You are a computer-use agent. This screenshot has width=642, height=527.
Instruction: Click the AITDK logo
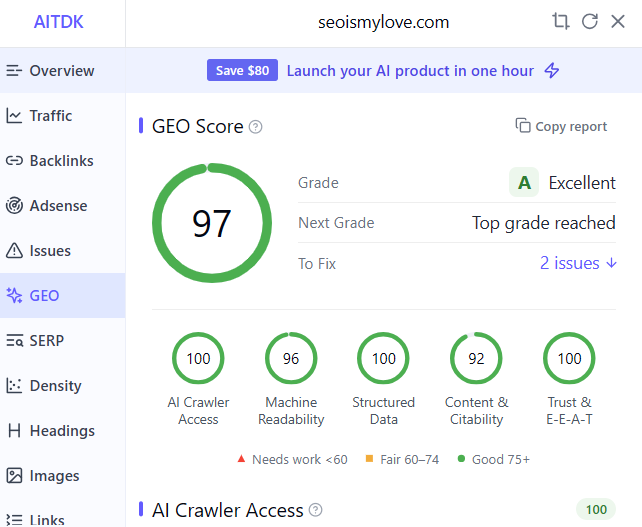[59, 22]
